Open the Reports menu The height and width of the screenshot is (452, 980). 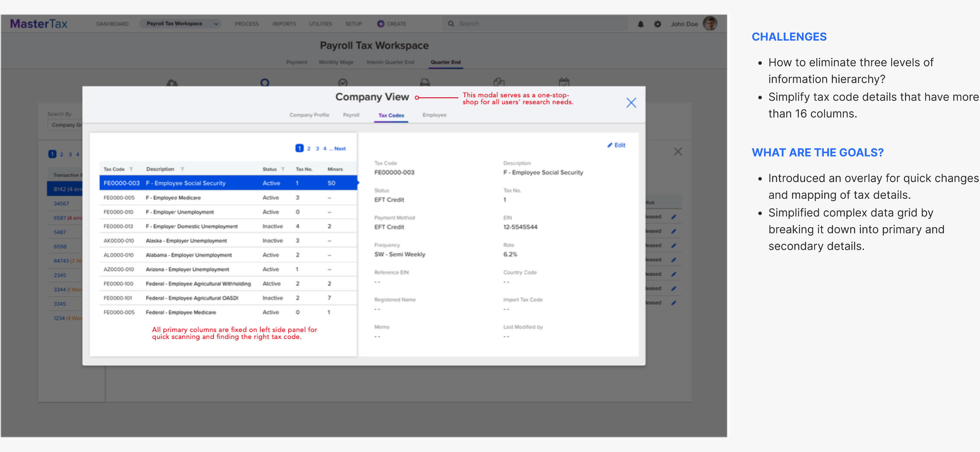[x=284, y=24]
